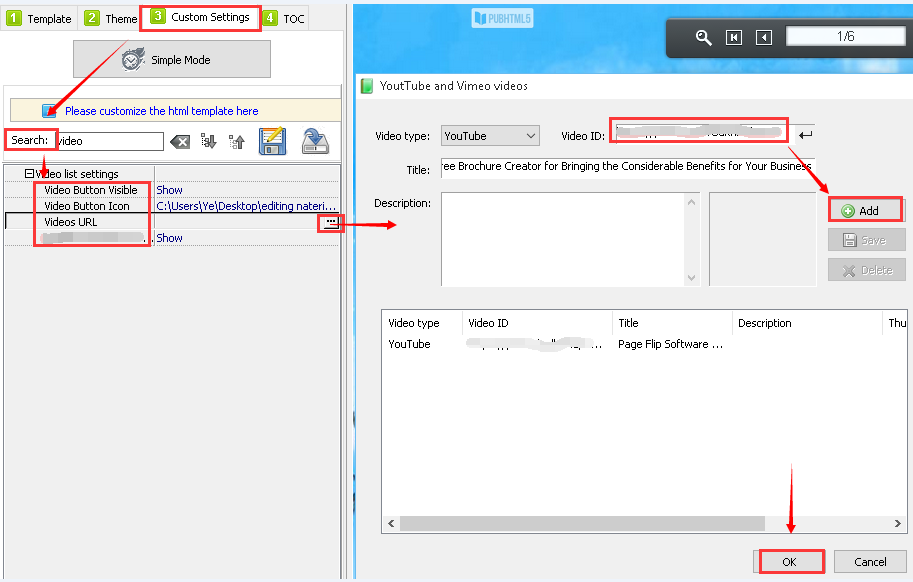Viewport: 913px width, 582px height.
Task: Clear the search field with the backspace icon
Action: coord(180,142)
